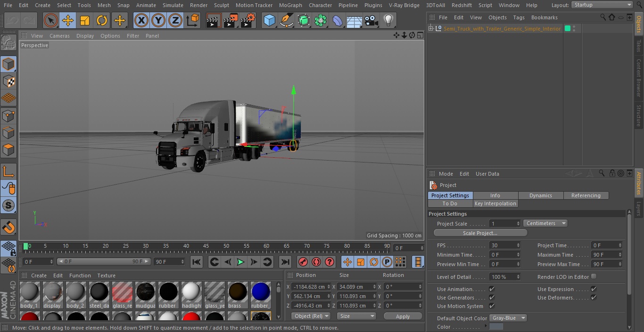The width and height of the screenshot is (644, 332).
Task: Open the Deformer bend object icon
Action: (x=338, y=20)
